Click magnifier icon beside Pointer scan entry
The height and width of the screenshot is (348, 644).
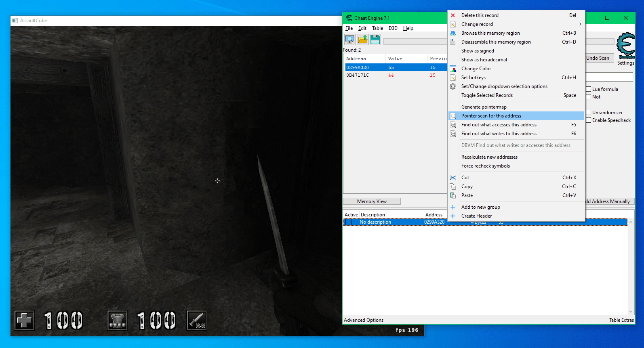coord(453,116)
